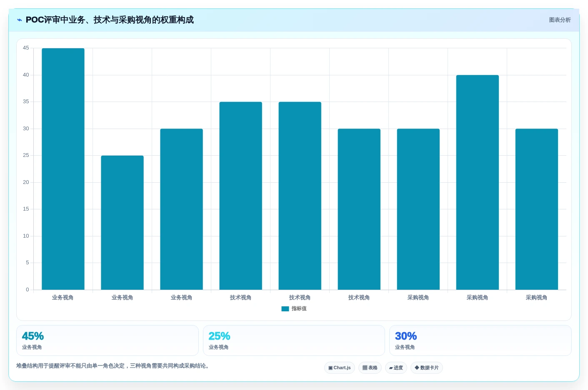This screenshot has width=588, height=390.
Task: Click the 数据卡片 tag chip
Action: 427,368
